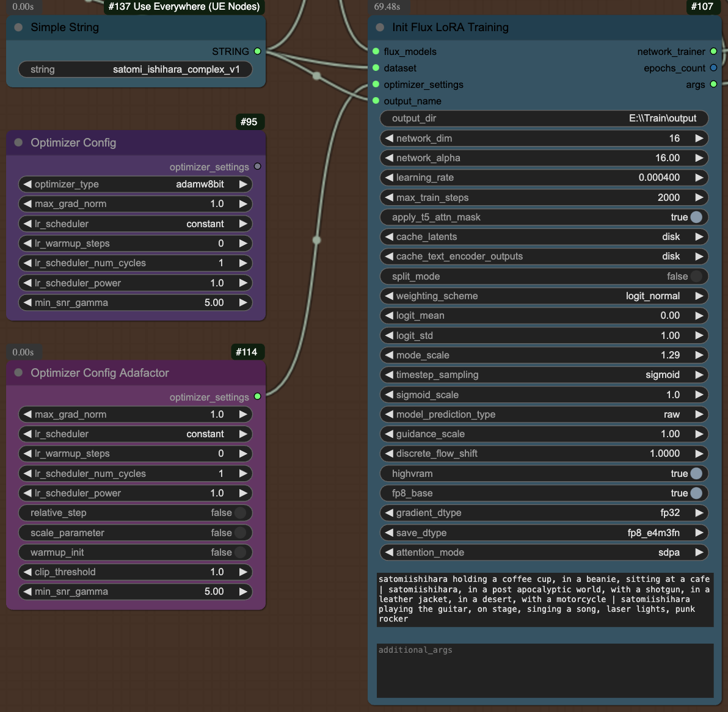Click Adafactor optimizer_settings output connector
This screenshot has height=712, width=728.
(x=258, y=397)
